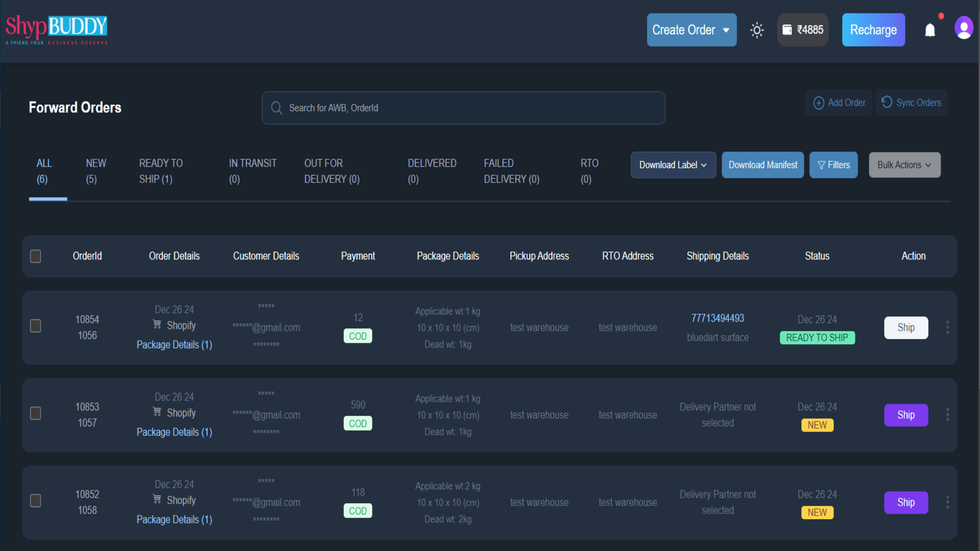Switch to the READY TO SHIP tab
Viewport: 980px width, 551px height.
pyautogui.click(x=160, y=171)
